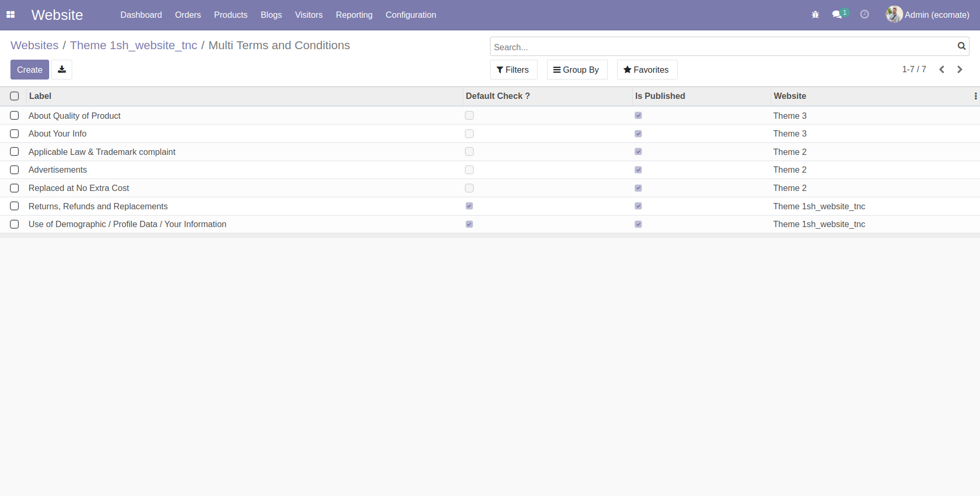
Task: Open the Filters dropdown
Action: pos(514,70)
